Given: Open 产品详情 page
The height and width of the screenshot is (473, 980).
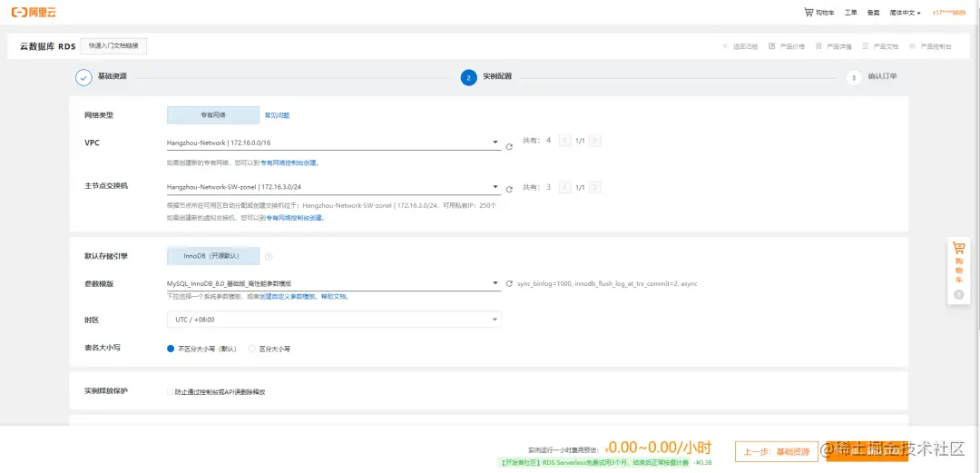Looking at the screenshot, I should (834, 46).
